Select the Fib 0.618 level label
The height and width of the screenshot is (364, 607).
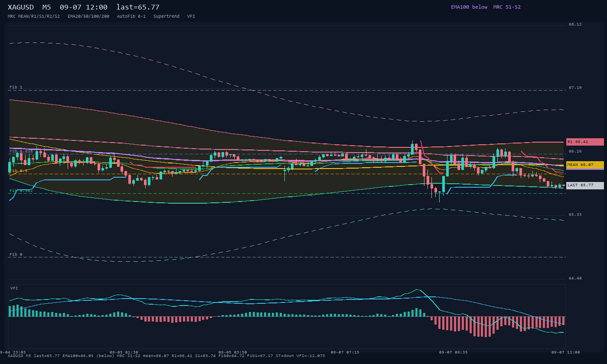[x=21, y=151]
